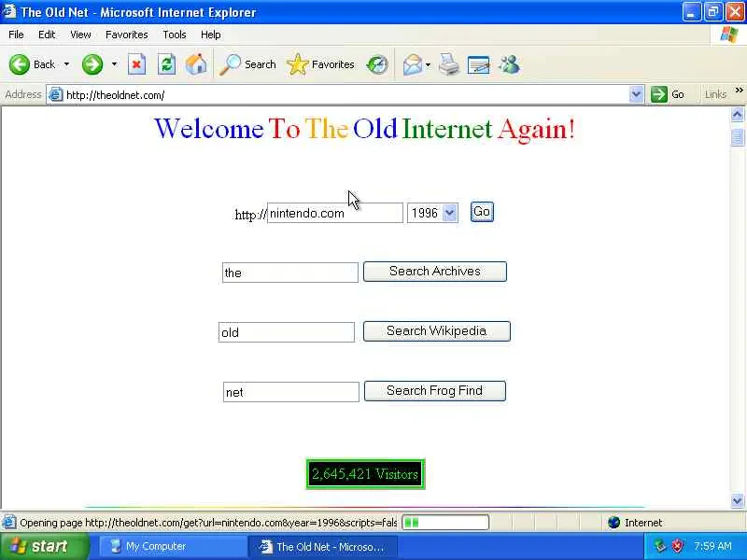Open the Windows start button
The width and height of the screenshot is (747, 560).
point(44,546)
